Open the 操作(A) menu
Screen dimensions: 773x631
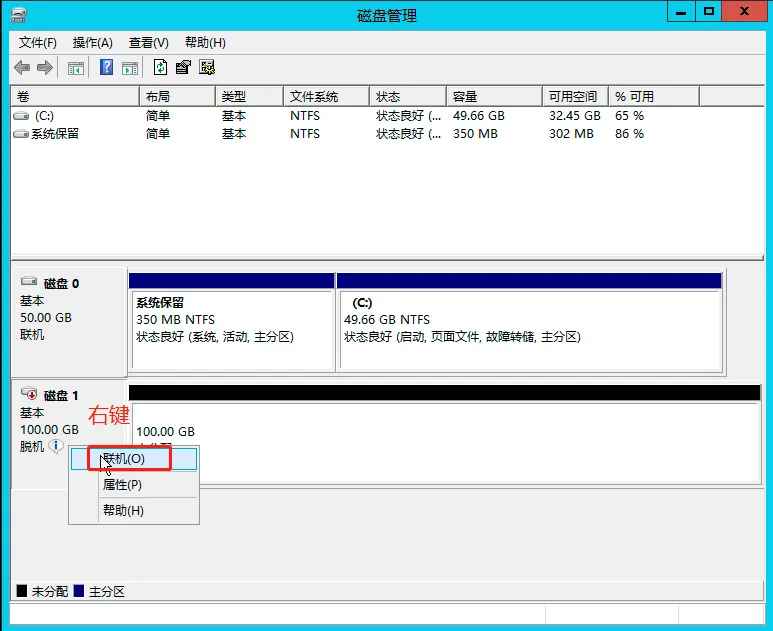pyautogui.click(x=92, y=43)
